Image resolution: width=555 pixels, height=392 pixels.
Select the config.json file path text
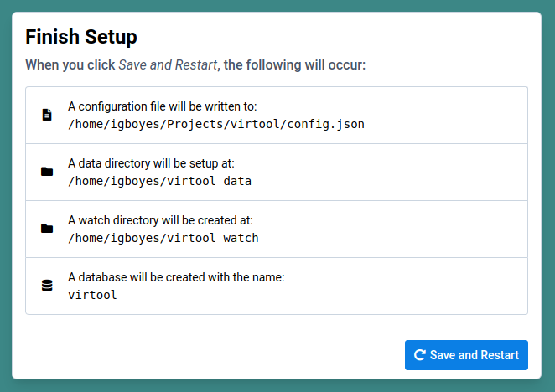tap(216, 124)
